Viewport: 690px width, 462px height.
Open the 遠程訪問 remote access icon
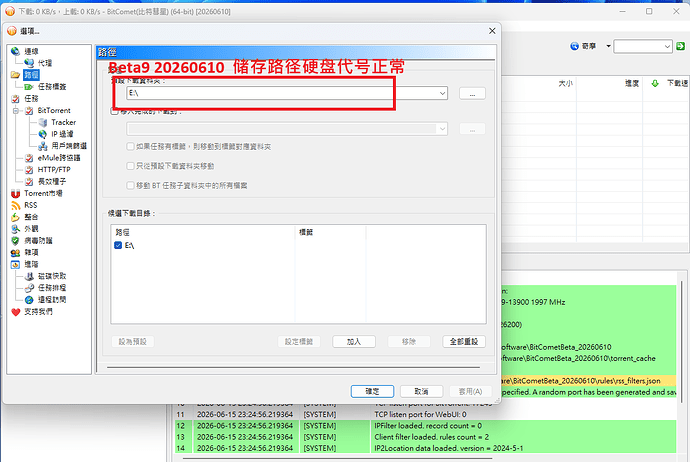(x=29, y=300)
